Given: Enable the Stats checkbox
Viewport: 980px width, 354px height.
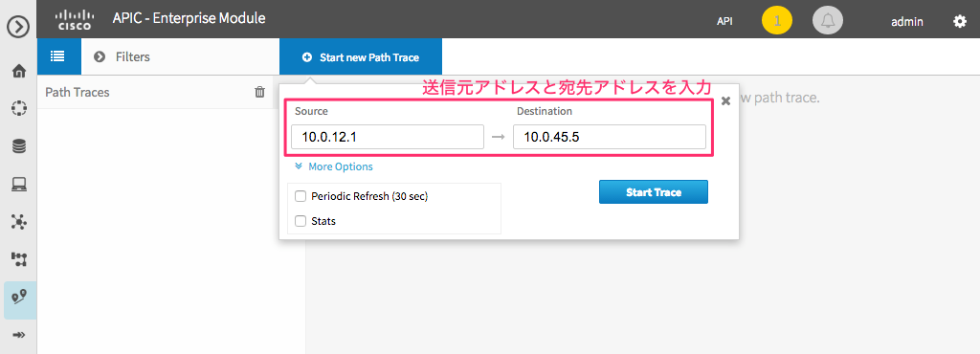Looking at the screenshot, I should point(301,221).
